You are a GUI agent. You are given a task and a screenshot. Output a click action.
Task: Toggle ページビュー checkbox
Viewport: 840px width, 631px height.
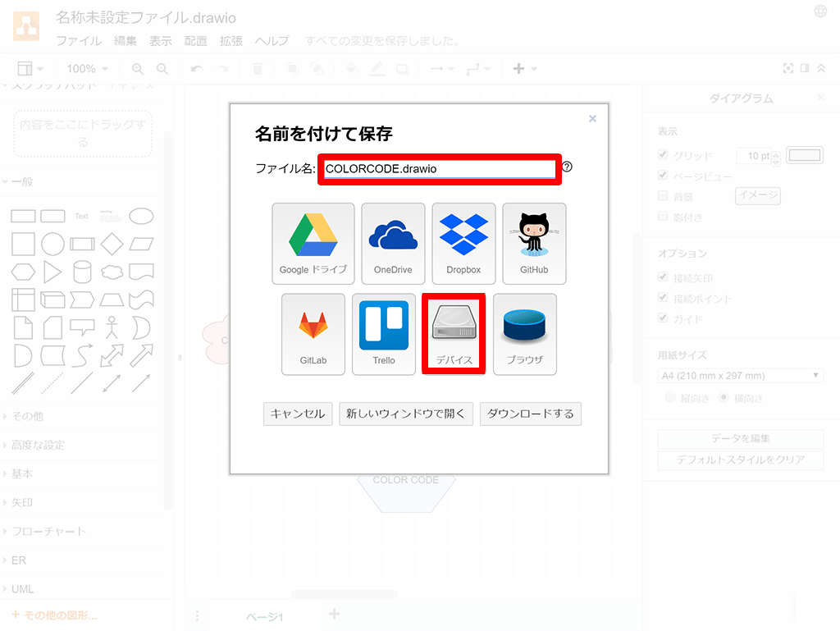click(x=663, y=175)
